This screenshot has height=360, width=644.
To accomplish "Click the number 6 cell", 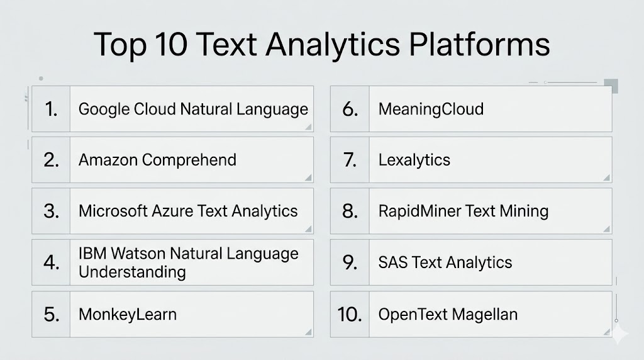I will click(350, 109).
